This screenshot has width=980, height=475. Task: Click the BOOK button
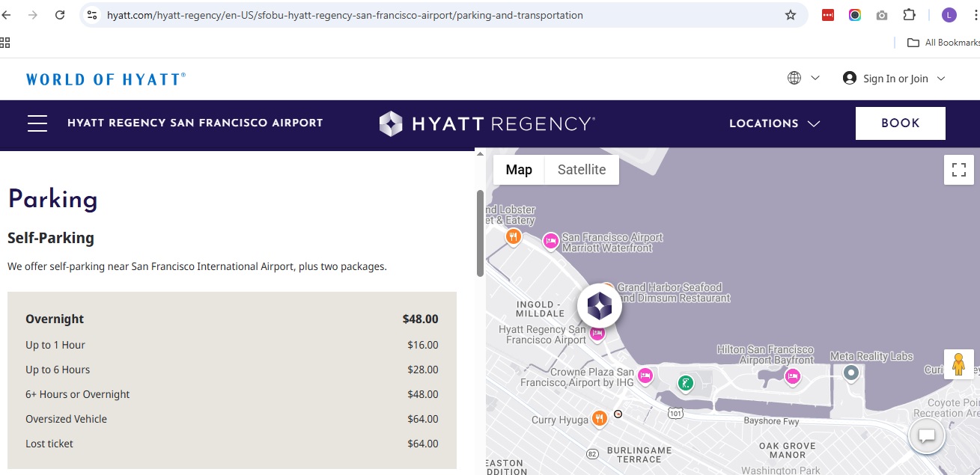(901, 123)
